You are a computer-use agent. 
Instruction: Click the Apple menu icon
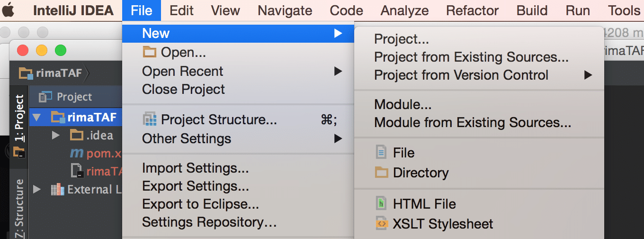(x=8, y=10)
